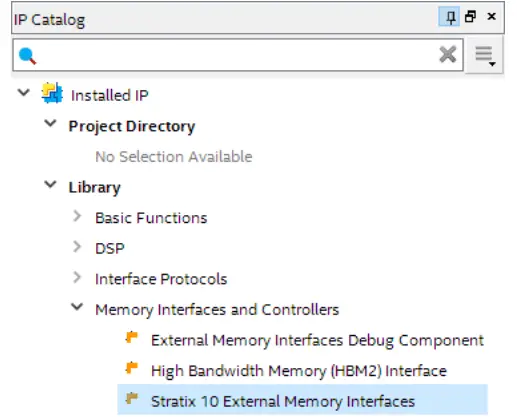Select Stratix 10 External Memory Interfaces
This screenshot has height=417, width=517.
[283, 402]
